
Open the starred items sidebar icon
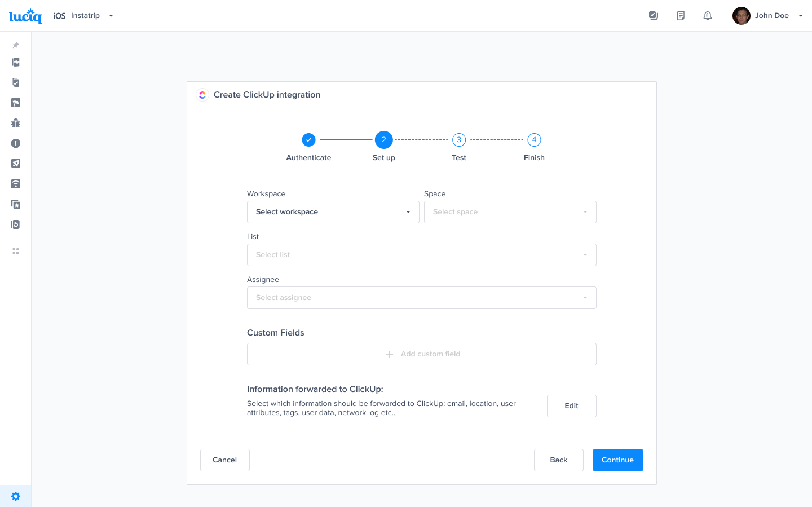pos(15,204)
